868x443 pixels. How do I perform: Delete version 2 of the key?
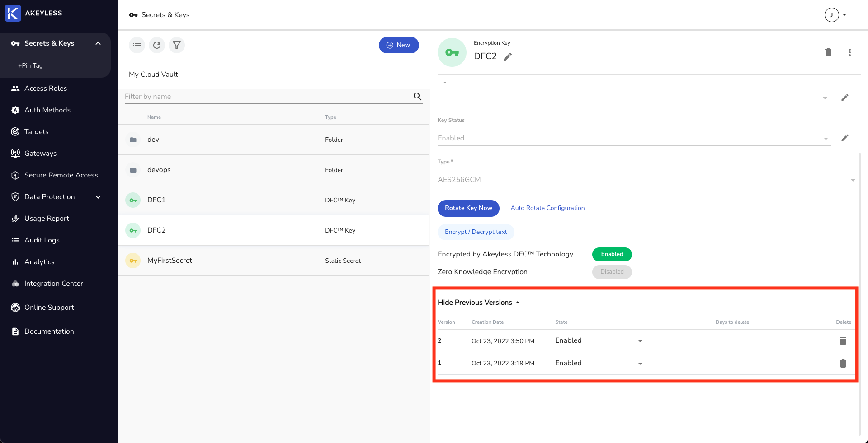pos(843,341)
